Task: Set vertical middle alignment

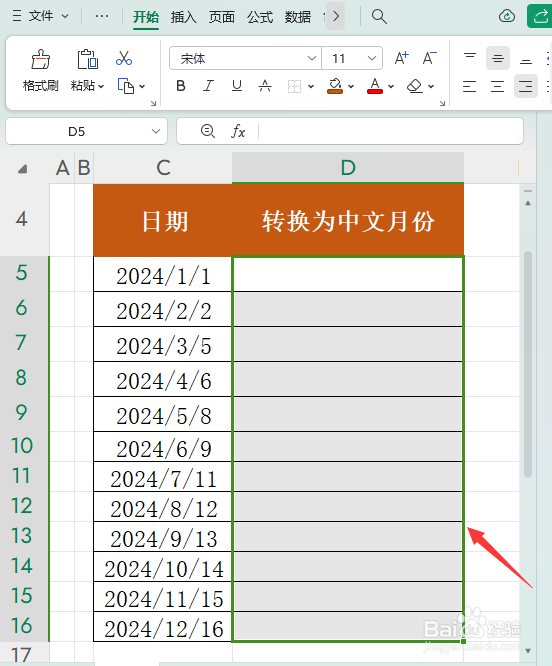Action: pos(498,58)
